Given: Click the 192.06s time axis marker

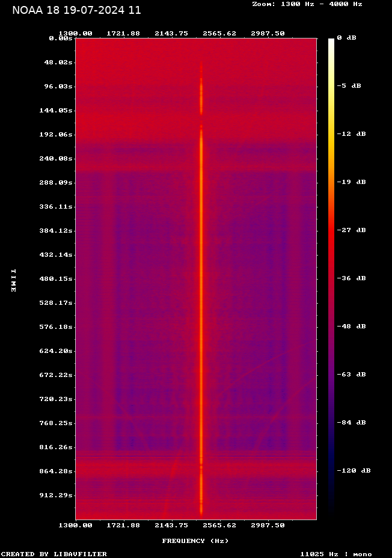Looking at the screenshot, I should (56, 135).
